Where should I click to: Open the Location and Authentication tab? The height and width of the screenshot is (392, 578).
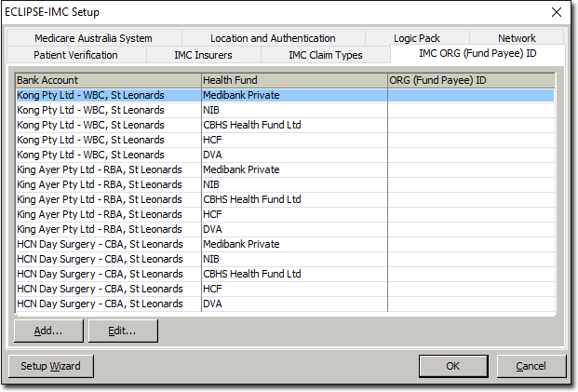coord(273,38)
